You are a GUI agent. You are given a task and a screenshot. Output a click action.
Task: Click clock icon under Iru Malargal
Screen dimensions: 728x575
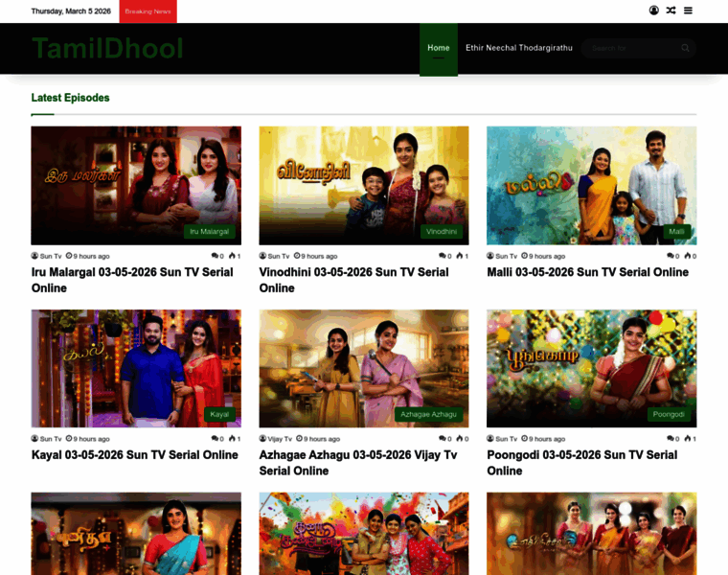[x=69, y=256]
